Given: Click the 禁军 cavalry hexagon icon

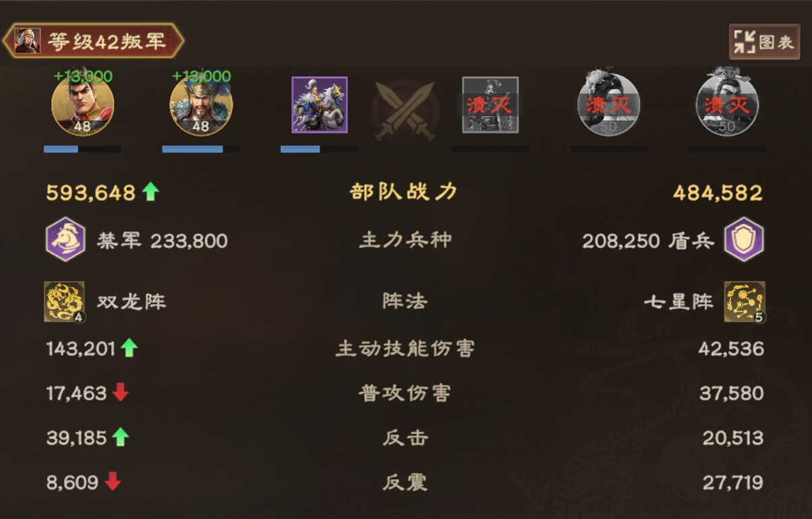Looking at the screenshot, I should coord(65,239).
